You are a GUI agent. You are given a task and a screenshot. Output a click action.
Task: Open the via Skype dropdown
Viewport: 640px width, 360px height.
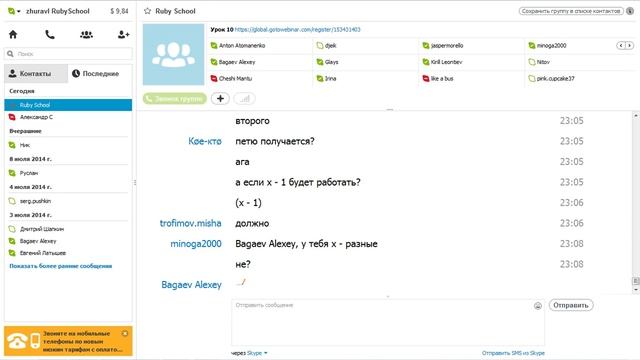(x=257, y=353)
